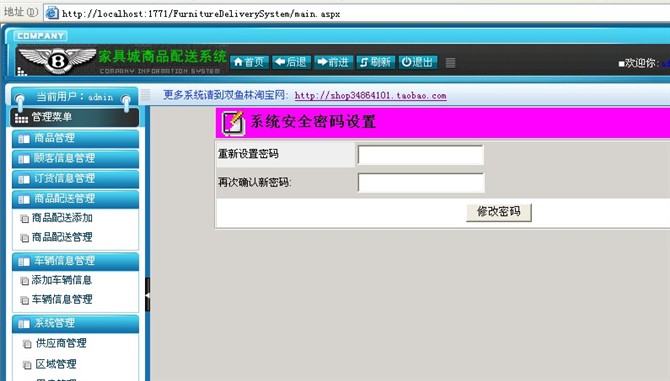The height and width of the screenshot is (381, 670).
Task: Go to 首页 home button
Action: click(250, 62)
